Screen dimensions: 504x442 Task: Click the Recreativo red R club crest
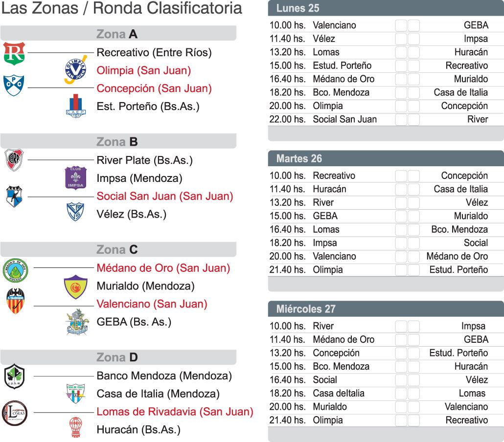14,53
